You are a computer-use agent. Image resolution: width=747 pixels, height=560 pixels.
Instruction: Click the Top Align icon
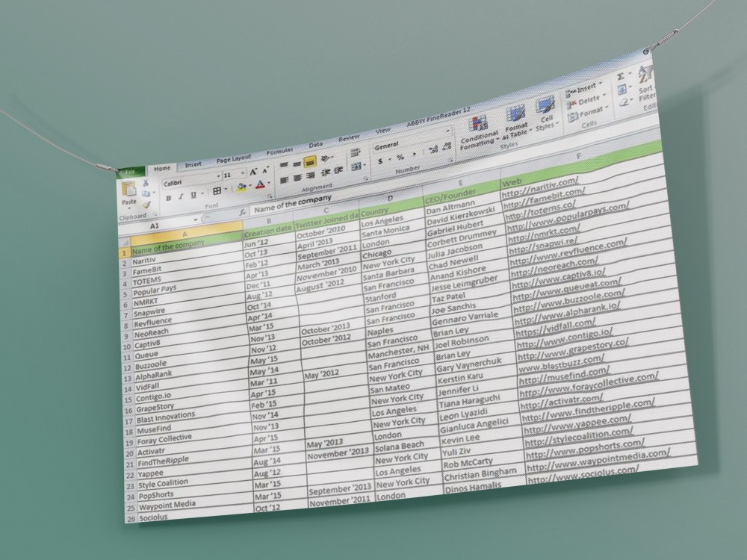283,165
